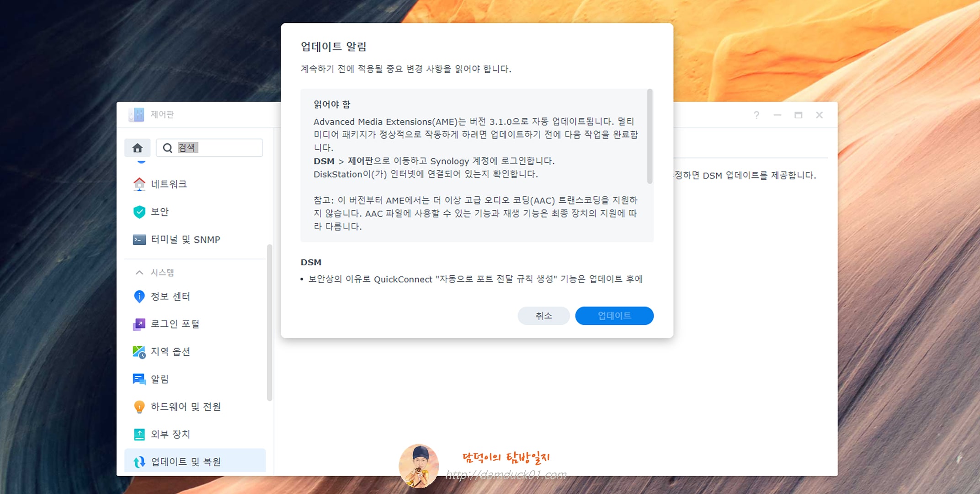
Task: Select the 보안 shield icon
Action: (139, 212)
